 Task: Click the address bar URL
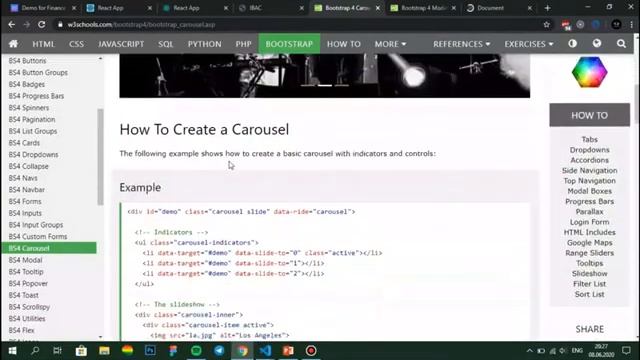point(141,24)
